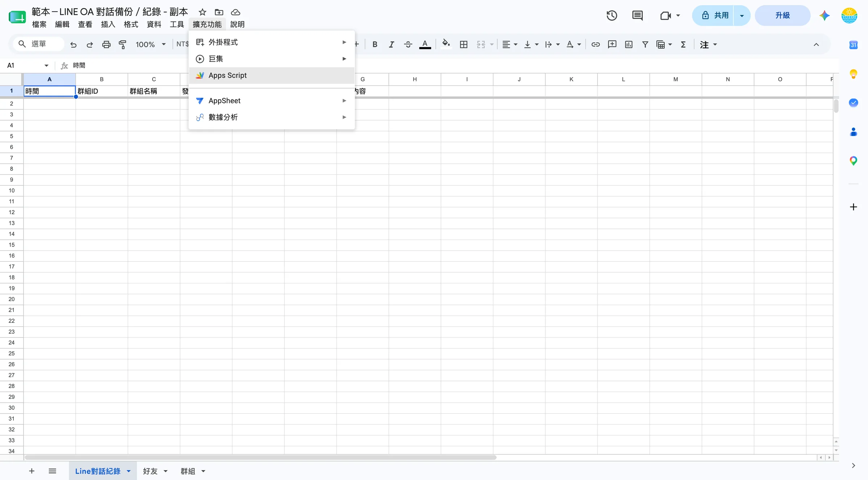Click the redo icon
Image resolution: width=868 pixels, height=480 pixels.
coord(90,45)
